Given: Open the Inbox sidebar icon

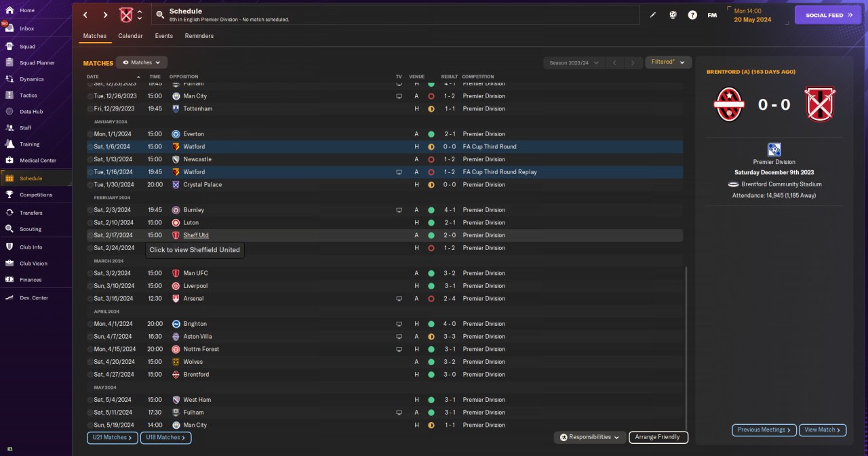Looking at the screenshot, I should (9, 28).
